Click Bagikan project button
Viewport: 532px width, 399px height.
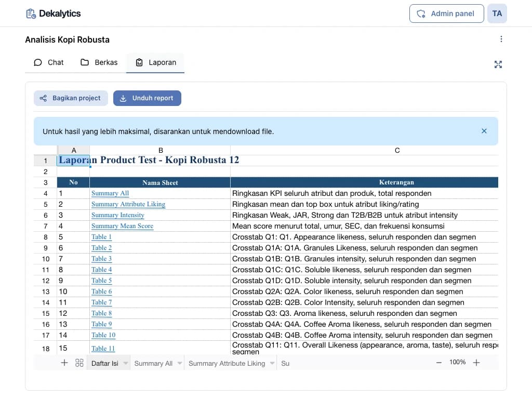click(x=71, y=98)
